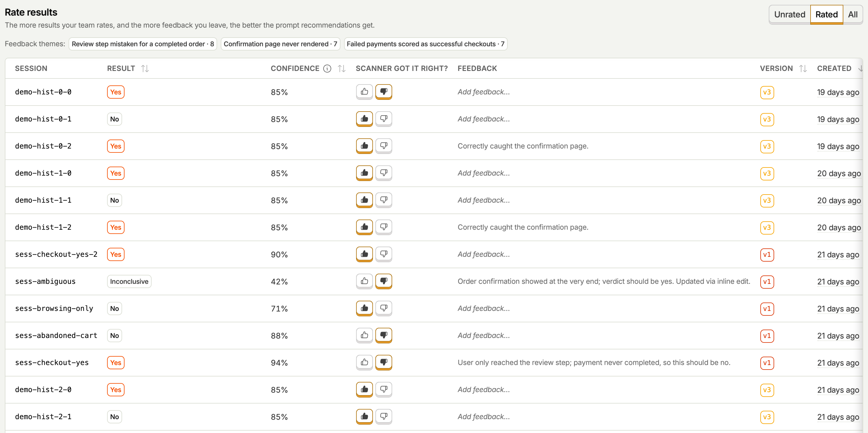Click thumbs up for sess-ambiguous
Viewport: 868px width, 433px height.
click(364, 281)
